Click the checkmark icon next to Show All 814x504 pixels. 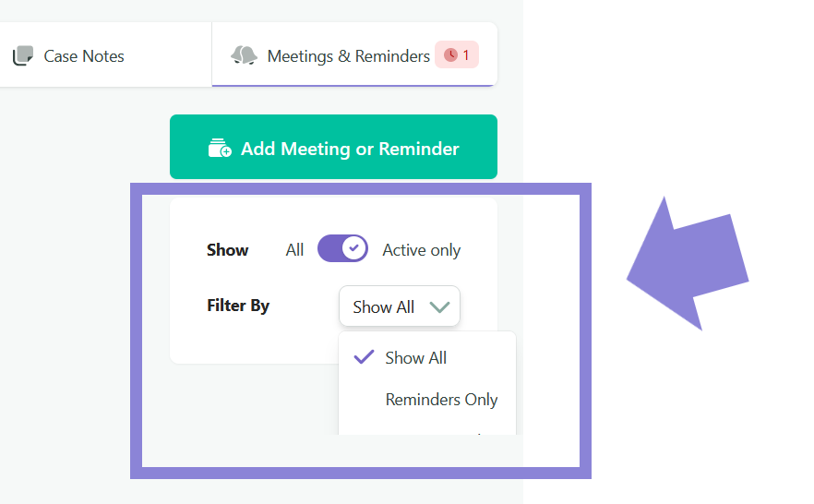pos(364,357)
